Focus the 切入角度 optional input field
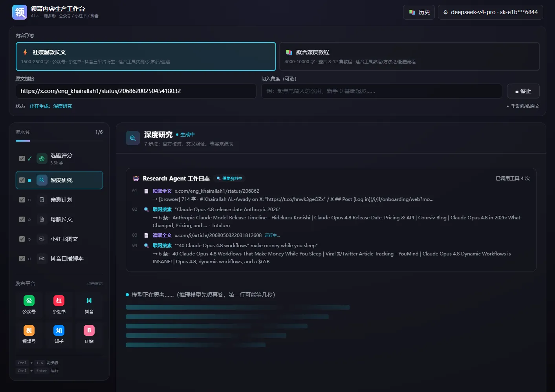Image resolution: width=555 pixels, height=392 pixels. point(382,91)
